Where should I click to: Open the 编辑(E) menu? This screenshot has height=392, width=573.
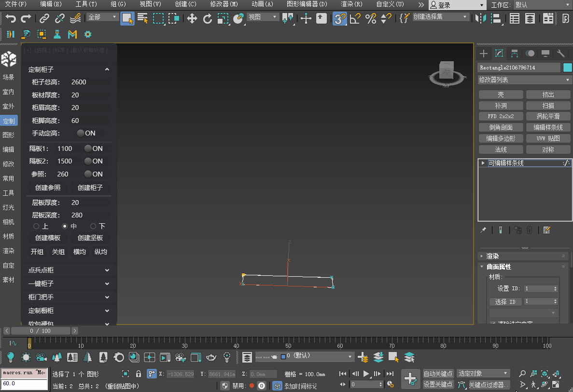(51, 4)
